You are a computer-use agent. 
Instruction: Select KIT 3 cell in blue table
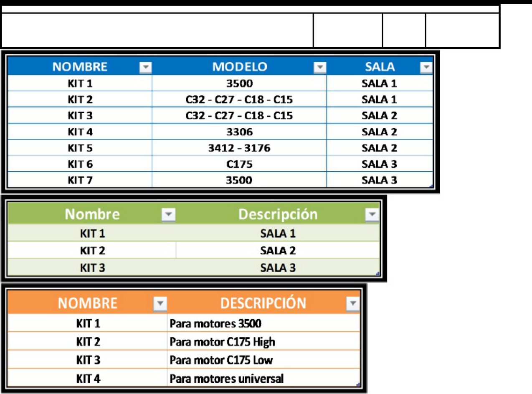[x=80, y=116]
